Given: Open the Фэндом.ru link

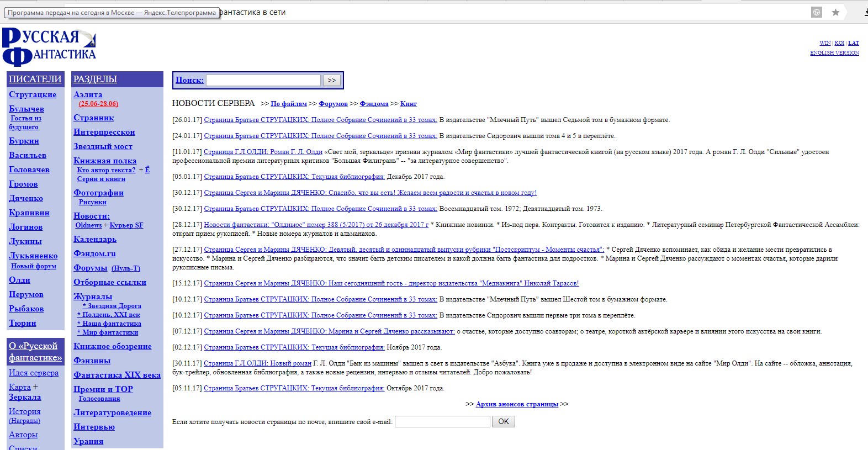Looking at the screenshot, I should [94, 253].
